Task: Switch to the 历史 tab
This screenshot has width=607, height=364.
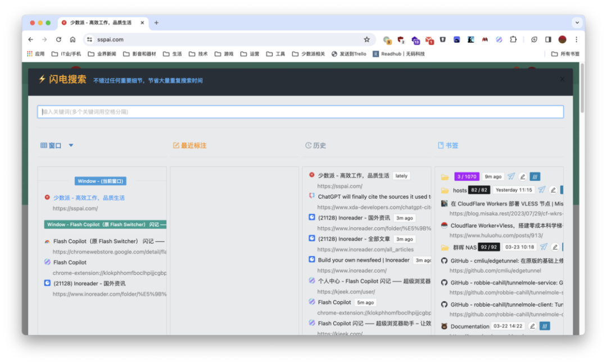Action: coord(315,145)
